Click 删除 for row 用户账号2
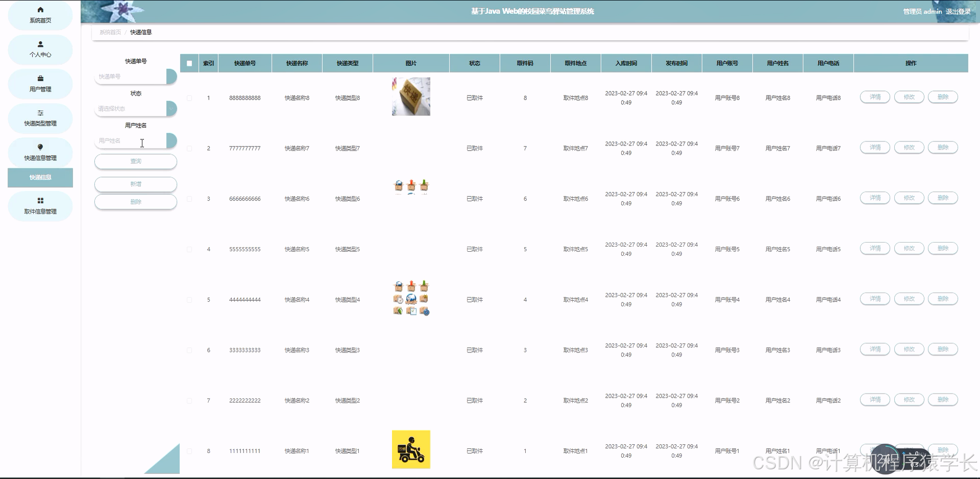The width and height of the screenshot is (980, 479). [943, 400]
